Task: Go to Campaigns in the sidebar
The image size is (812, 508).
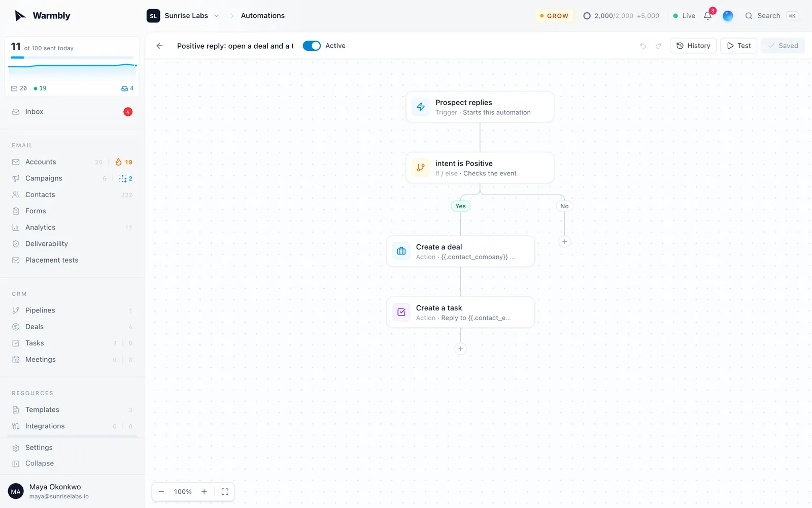Action: pos(73,178)
